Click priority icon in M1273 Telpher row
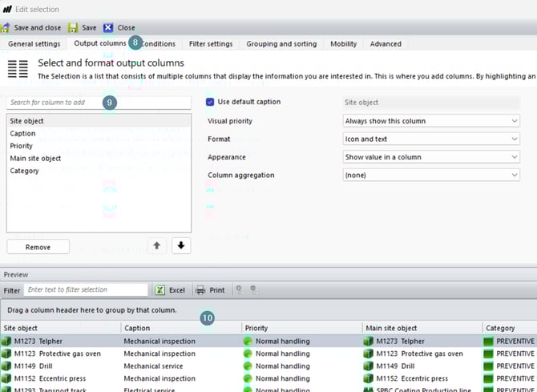Viewport: 537px width, 392px height. tap(248, 341)
